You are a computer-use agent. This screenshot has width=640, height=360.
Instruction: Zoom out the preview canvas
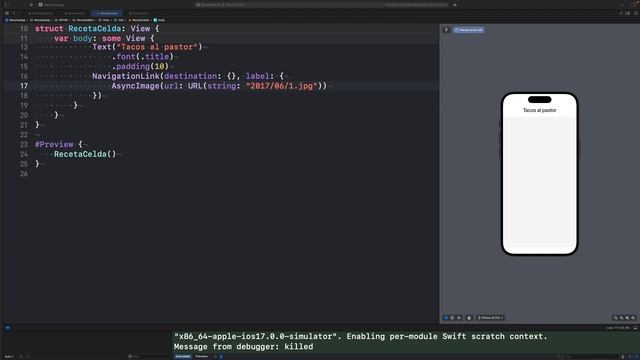616,318
